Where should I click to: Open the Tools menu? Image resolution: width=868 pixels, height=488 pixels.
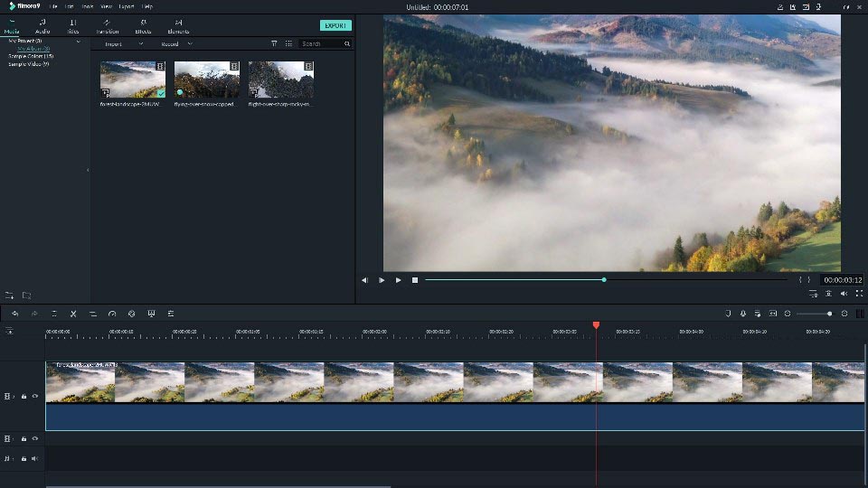pyautogui.click(x=88, y=6)
